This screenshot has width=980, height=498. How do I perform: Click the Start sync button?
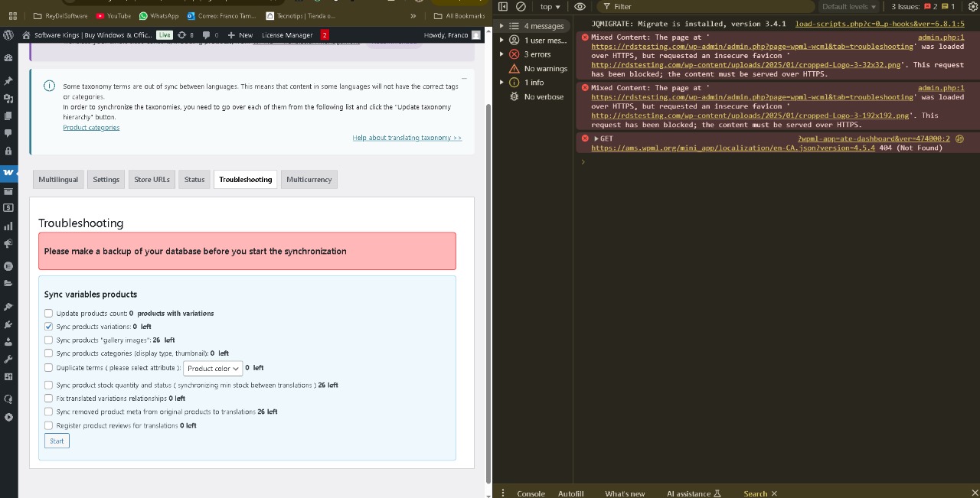pos(57,441)
